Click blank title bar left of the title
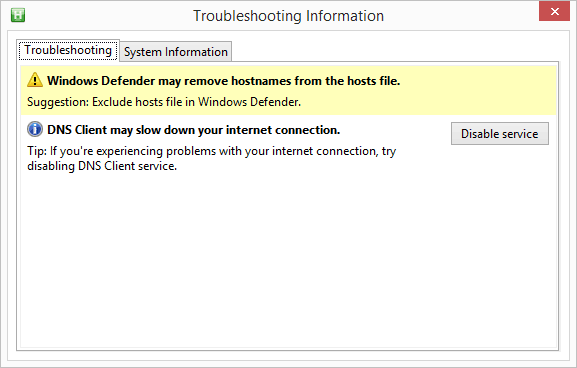The height and width of the screenshot is (368, 577). [x=107, y=15]
